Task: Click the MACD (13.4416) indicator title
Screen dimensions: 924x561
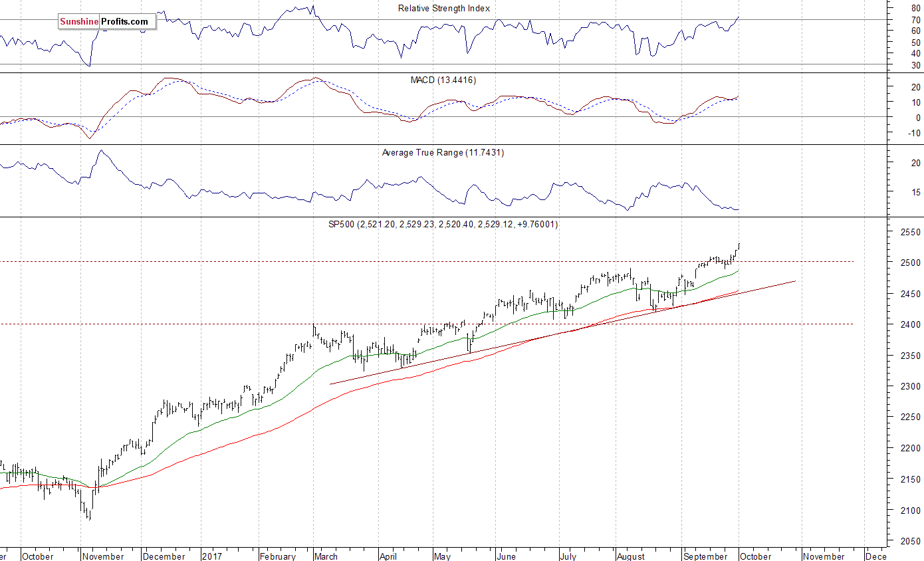Action: click(443, 80)
